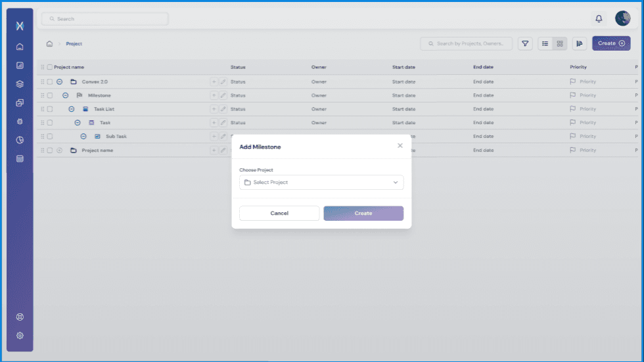Click the edit pencil on Task List row
This screenshot has height=362, width=644.
(223, 109)
